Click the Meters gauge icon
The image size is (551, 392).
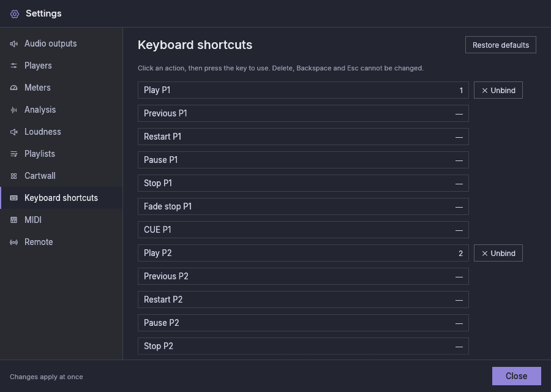pyautogui.click(x=13, y=88)
